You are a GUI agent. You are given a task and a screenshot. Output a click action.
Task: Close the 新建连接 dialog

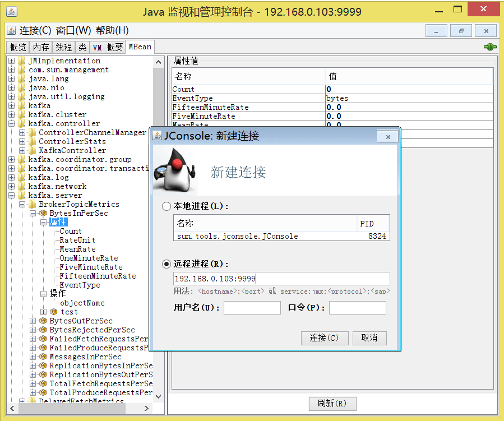tap(388, 137)
